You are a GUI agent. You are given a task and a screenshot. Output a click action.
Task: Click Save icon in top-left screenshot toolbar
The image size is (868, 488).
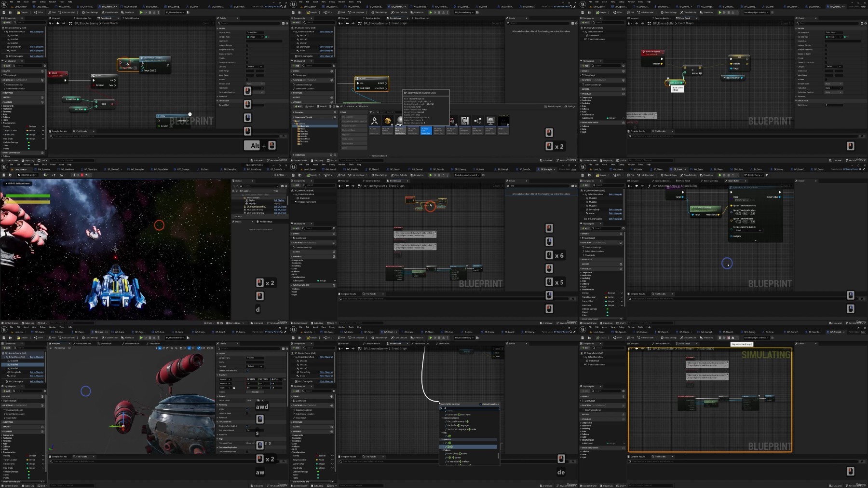pos(4,13)
